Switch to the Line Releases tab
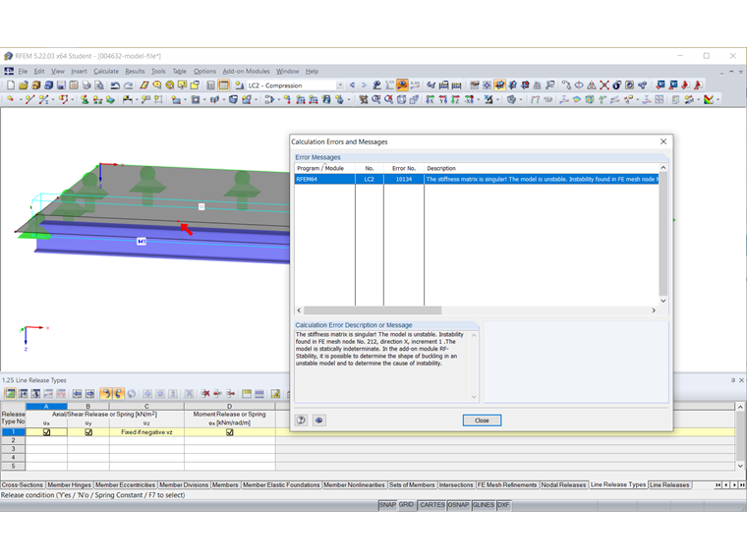 669,484
